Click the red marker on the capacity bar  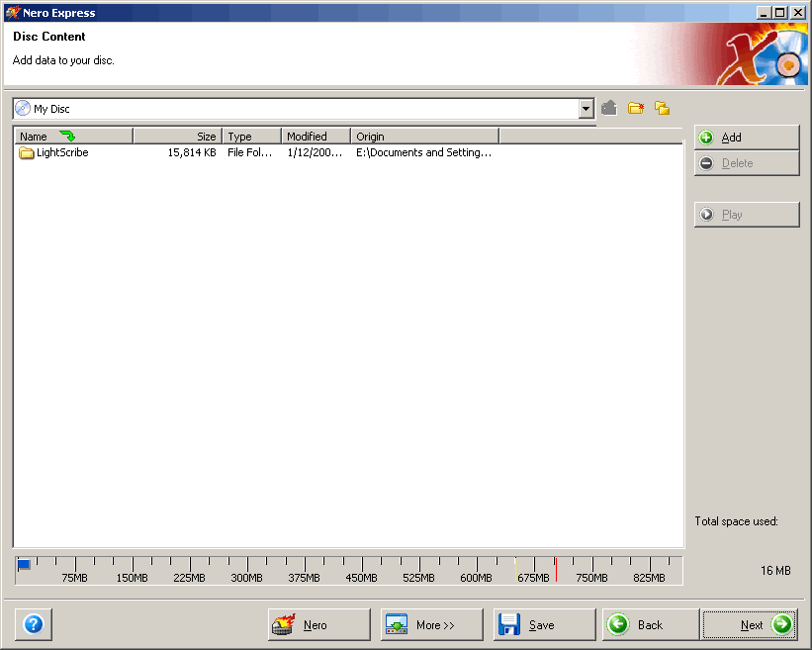pos(556,569)
